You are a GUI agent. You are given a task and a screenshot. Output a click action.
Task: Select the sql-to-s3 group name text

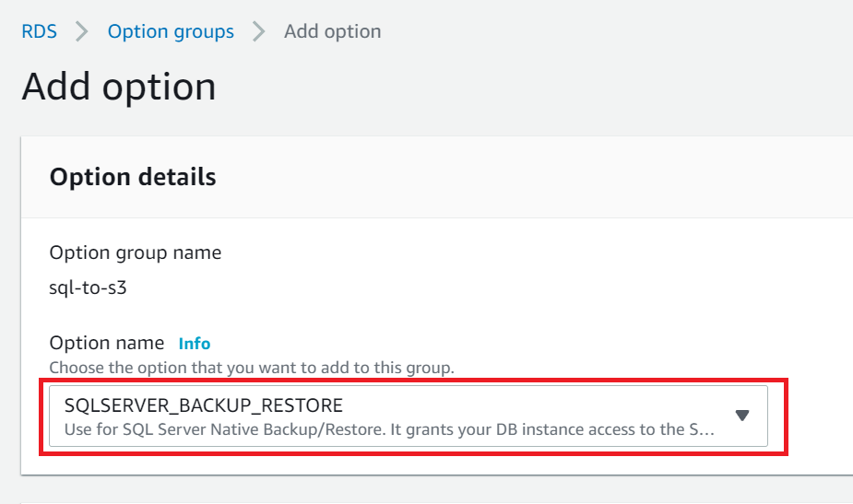pyautogui.click(x=88, y=287)
